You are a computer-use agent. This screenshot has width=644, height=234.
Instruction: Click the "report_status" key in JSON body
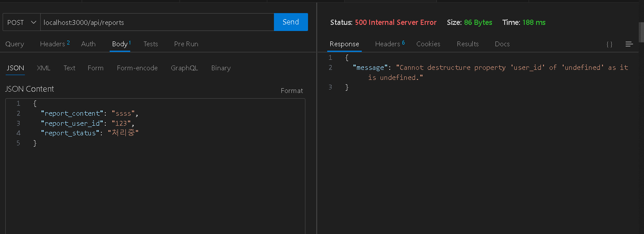pyautogui.click(x=70, y=133)
